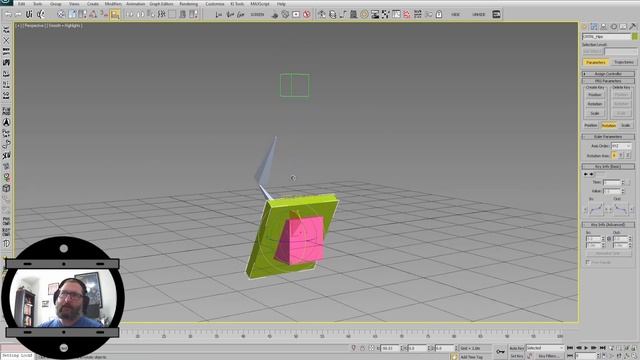The height and width of the screenshot is (360, 640).
Task: Select Rotation Axis X
Action: (x=614, y=156)
